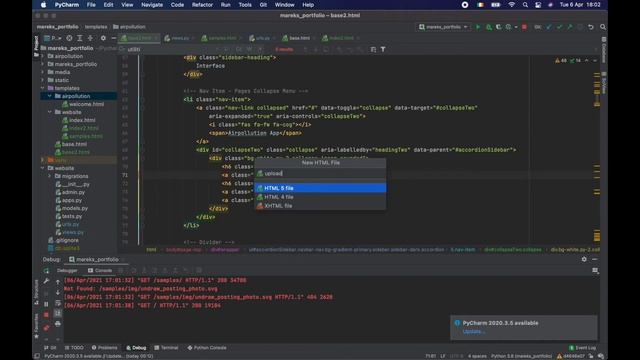Open the Terminal tool window tab
Viewport: 640px width, 360px height.
pos(166,348)
